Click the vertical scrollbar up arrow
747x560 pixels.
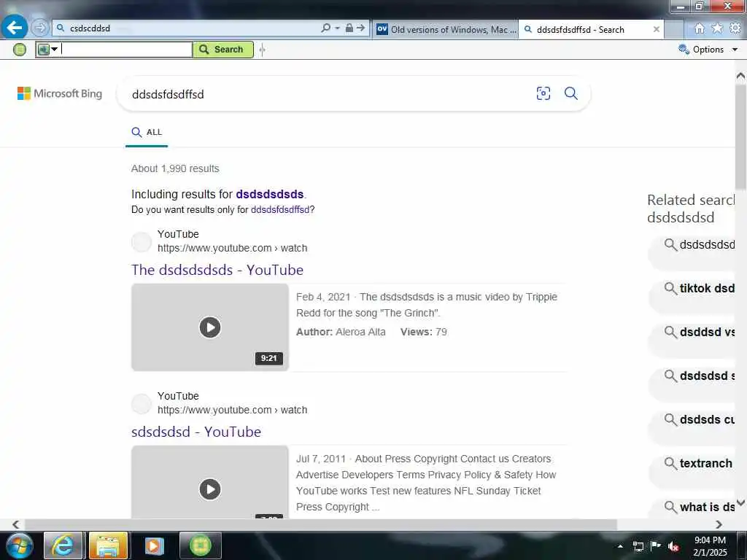point(741,75)
